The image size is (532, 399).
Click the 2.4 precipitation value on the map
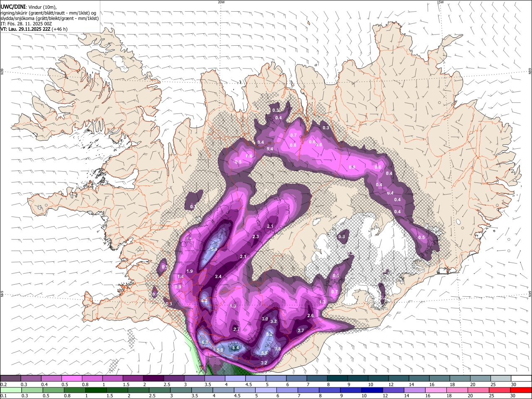pos(218,276)
